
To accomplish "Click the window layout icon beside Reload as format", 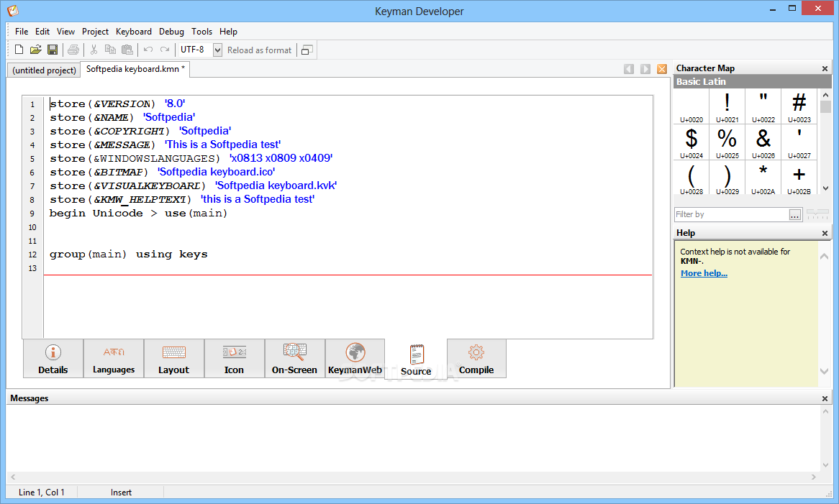I will (x=307, y=50).
